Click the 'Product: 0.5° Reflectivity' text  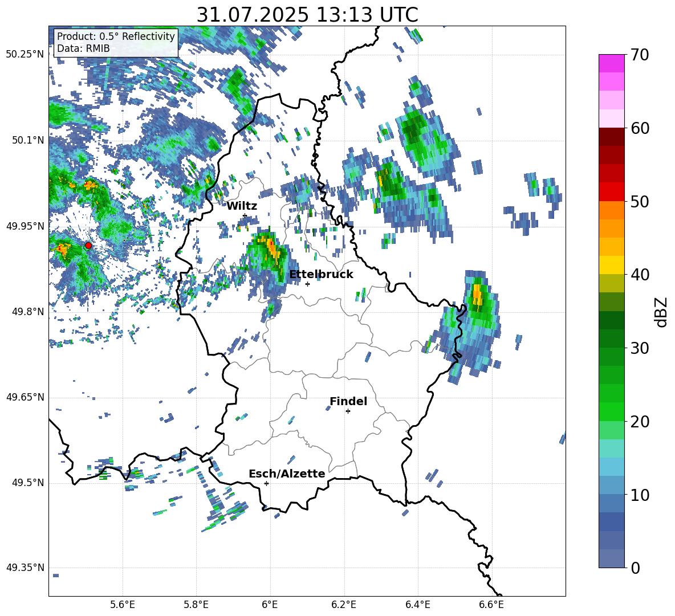click(x=116, y=36)
